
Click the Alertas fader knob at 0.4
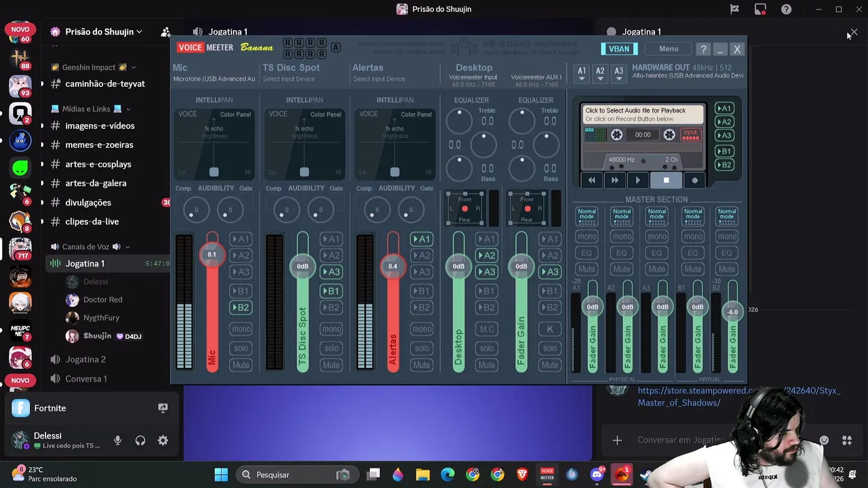coord(393,266)
